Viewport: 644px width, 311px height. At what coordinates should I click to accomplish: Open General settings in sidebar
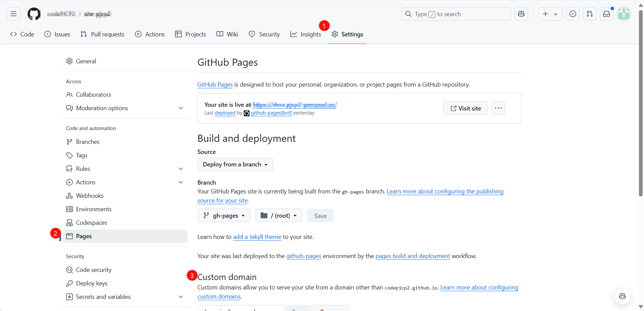(x=125, y=61)
